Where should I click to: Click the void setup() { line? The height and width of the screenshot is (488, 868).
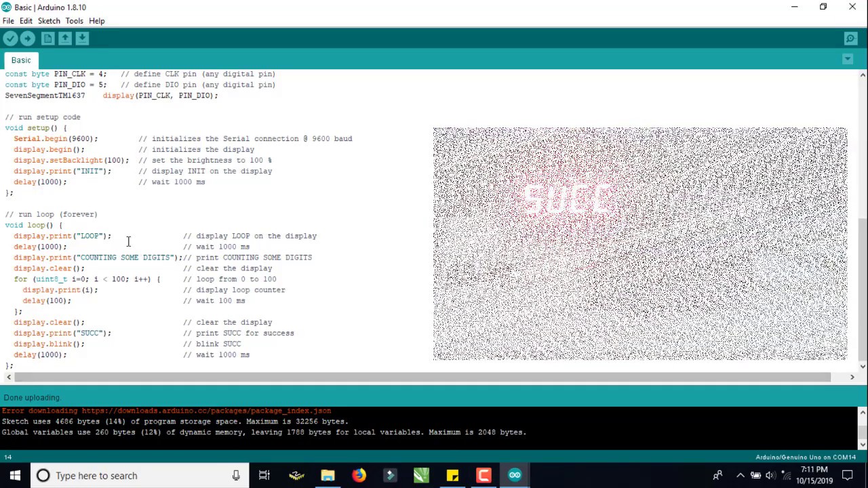[36, 128]
